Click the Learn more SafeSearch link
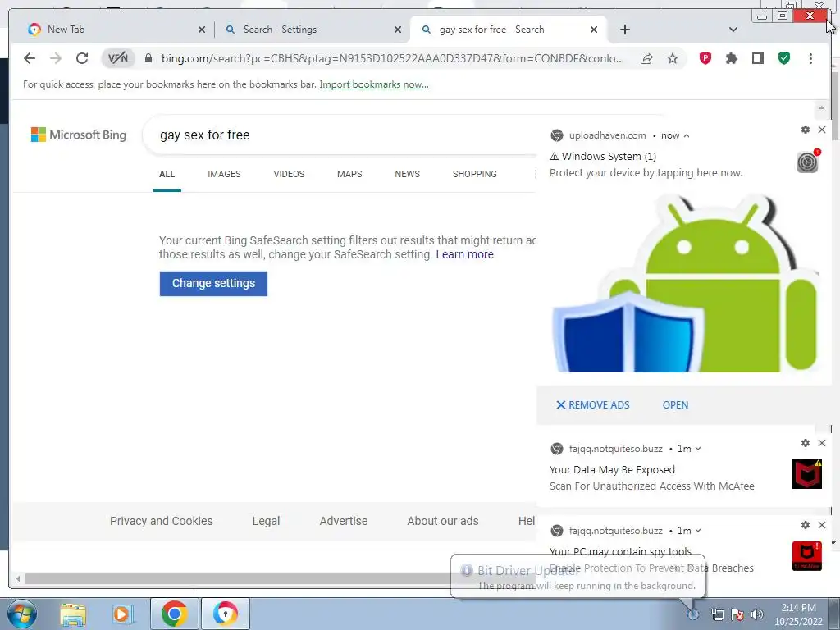Screen dimensions: 840x630 (464, 254)
